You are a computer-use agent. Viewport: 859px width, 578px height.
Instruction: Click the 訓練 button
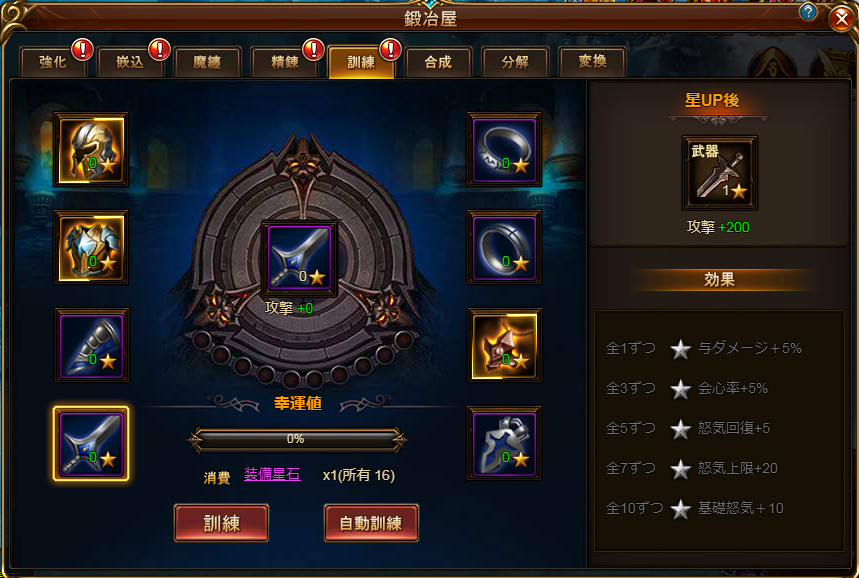point(222,523)
